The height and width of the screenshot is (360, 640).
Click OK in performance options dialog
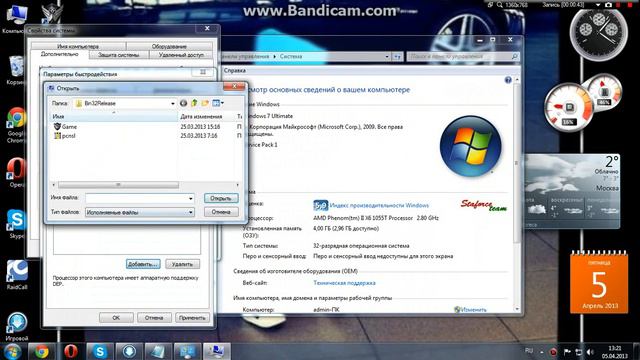[x=116, y=318]
